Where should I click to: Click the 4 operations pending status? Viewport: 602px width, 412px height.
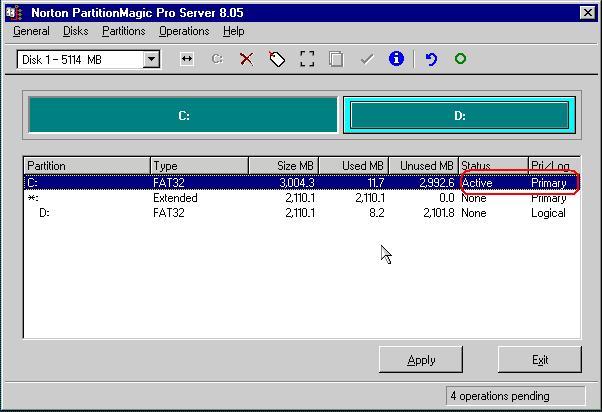[515, 396]
